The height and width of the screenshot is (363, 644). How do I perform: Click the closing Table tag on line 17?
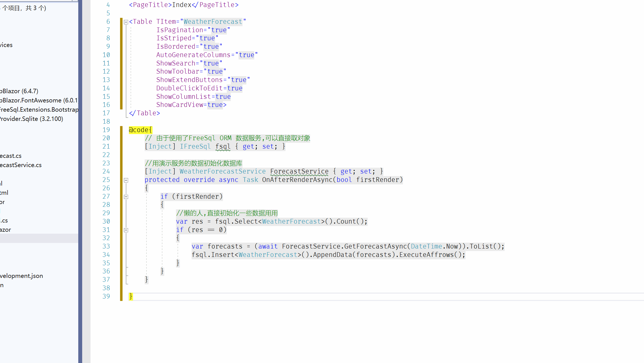pos(145,113)
